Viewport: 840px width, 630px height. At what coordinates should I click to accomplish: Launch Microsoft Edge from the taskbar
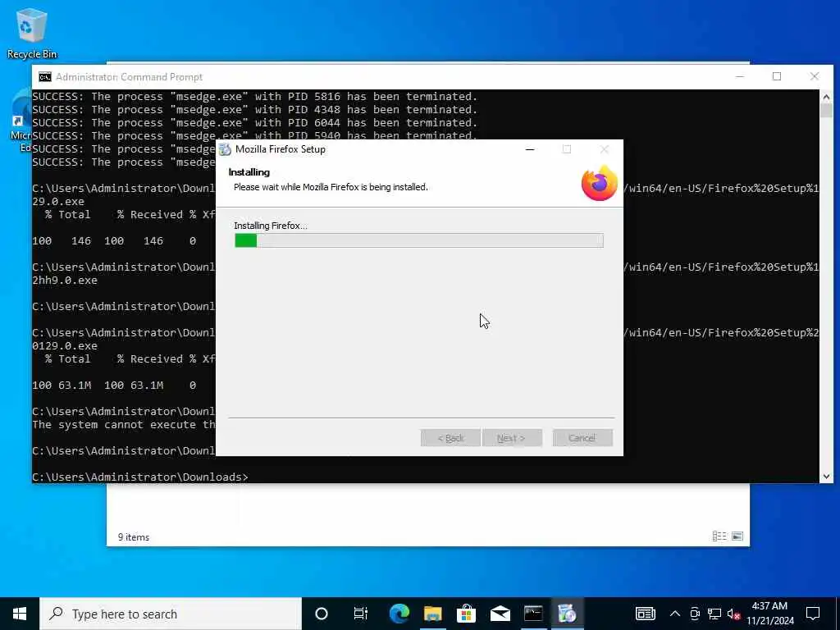click(x=399, y=614)
